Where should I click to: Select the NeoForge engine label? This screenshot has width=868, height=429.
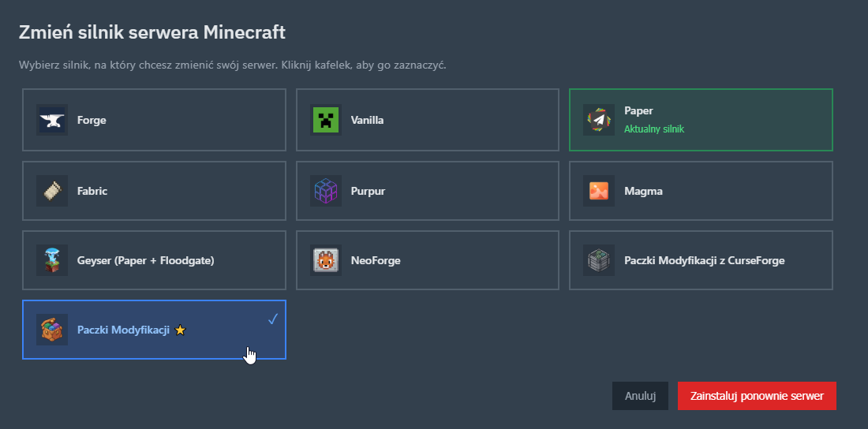point(376,260)
